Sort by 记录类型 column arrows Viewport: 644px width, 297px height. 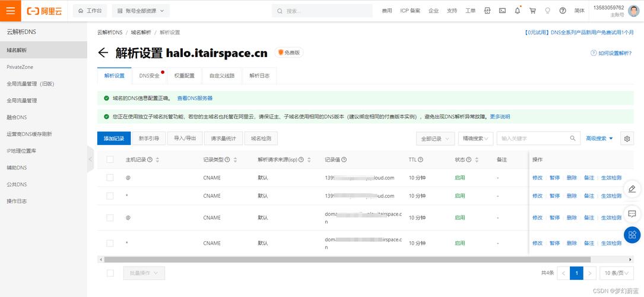(x=235, y=160)
